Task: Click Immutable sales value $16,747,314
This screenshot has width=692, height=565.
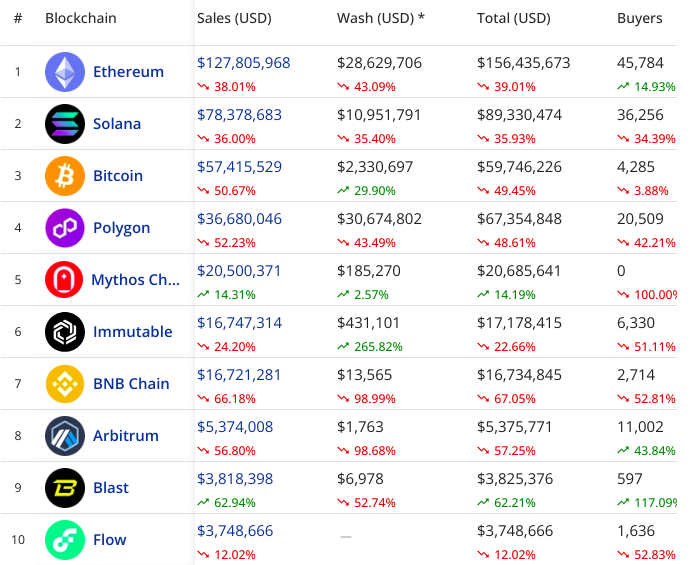Action: [x=239, y=323]
